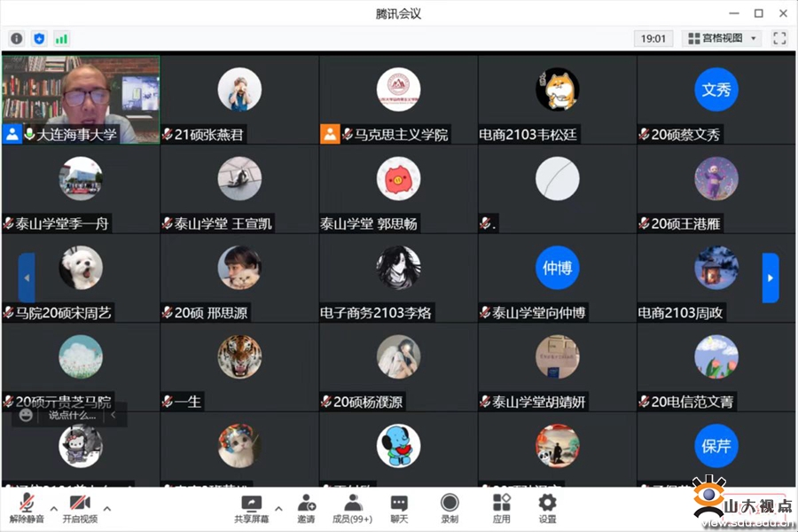Open the Invite (邀请) icon
798x532 pixels.
[x=306, y=509]
